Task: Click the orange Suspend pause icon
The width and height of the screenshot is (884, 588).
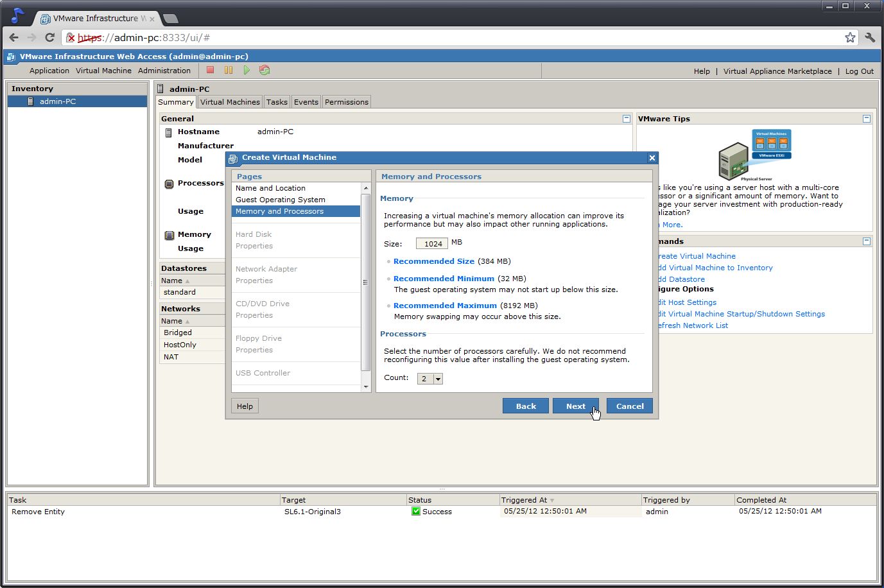Action: click(x=228, y=70)
